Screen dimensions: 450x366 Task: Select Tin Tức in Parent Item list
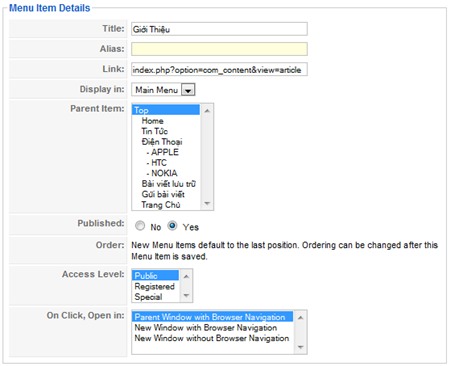tap(166, 131)
